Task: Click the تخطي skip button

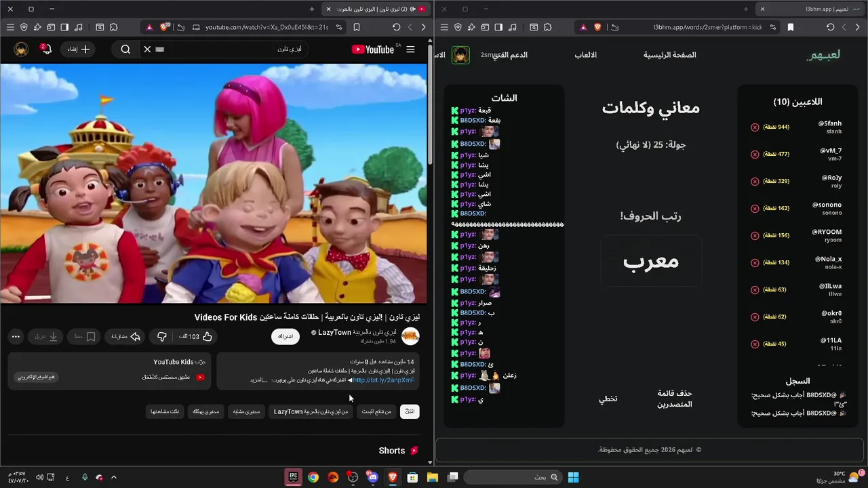Action: coord(608,399)
